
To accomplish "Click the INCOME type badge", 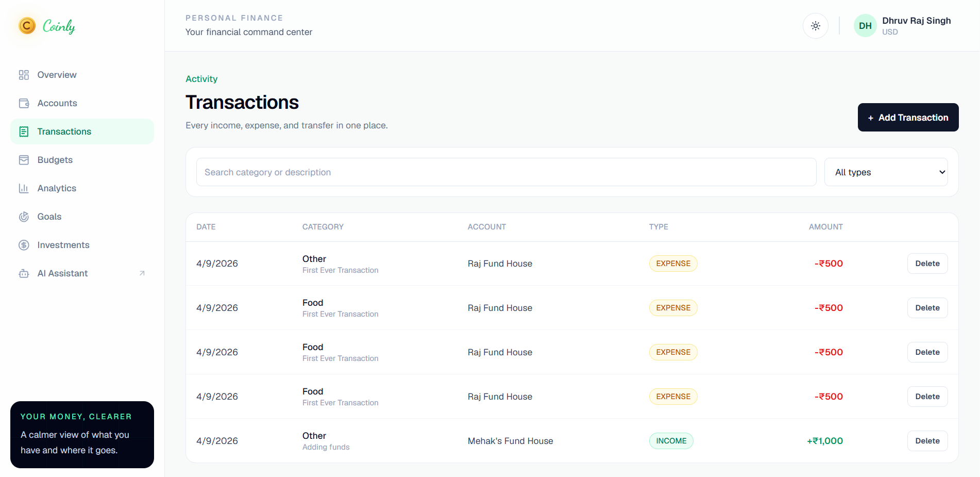I will pos(671,441).
